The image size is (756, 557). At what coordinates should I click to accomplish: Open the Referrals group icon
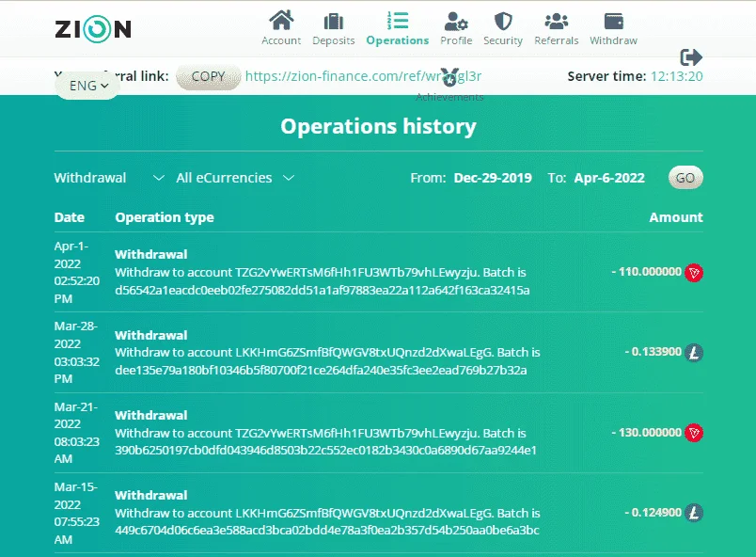coord(556,22)
